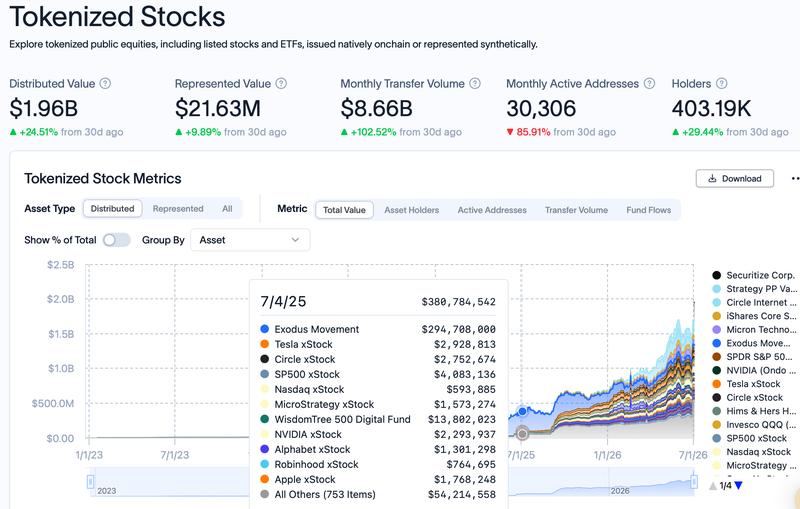The height and width of the screenshot is (509, 800).
Task: Click the Tokenized Stocks page heading
Action: (117, 17)
